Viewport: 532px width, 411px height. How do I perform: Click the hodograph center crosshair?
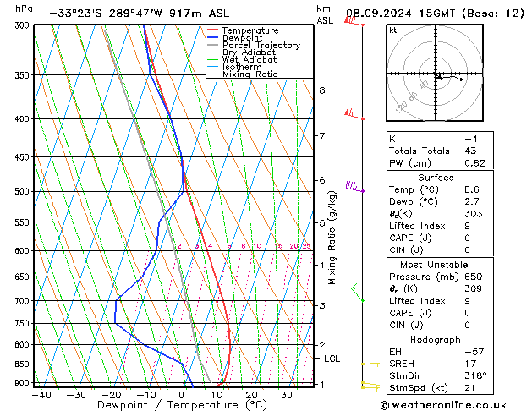[435, 73]
